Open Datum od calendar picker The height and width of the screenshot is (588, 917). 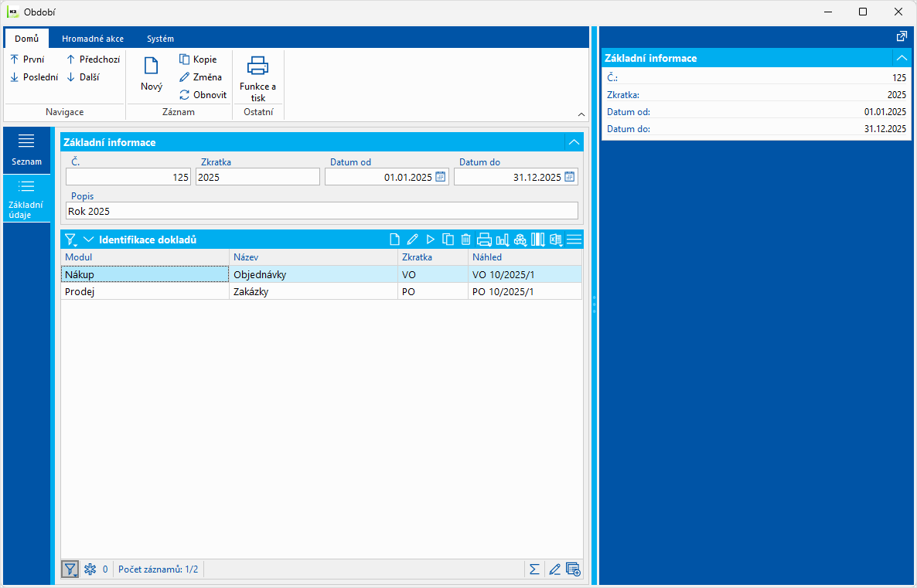[x=441, y=177]
